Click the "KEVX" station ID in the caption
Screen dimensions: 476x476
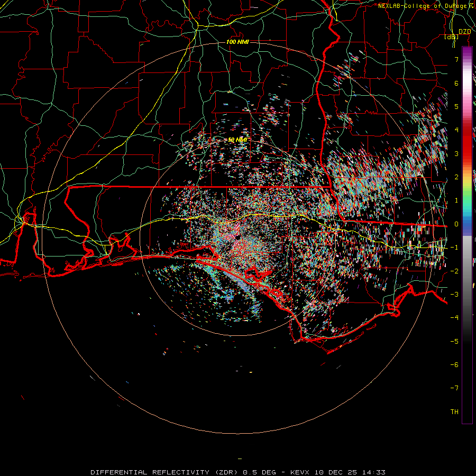click(301, 472)
